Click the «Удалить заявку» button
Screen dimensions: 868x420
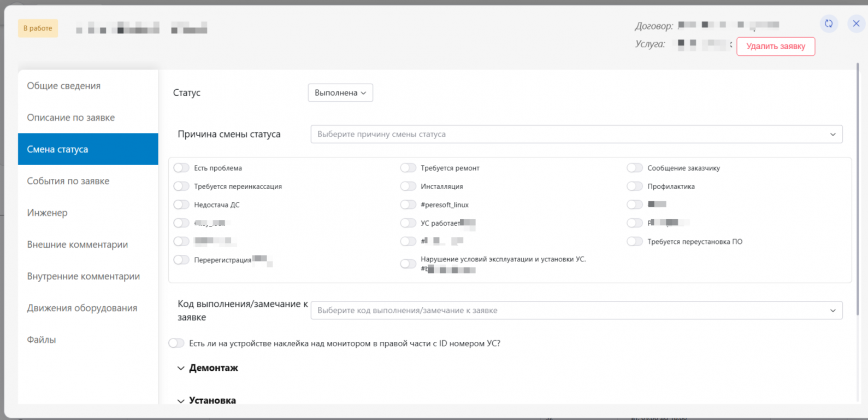(x=776, y=46)
